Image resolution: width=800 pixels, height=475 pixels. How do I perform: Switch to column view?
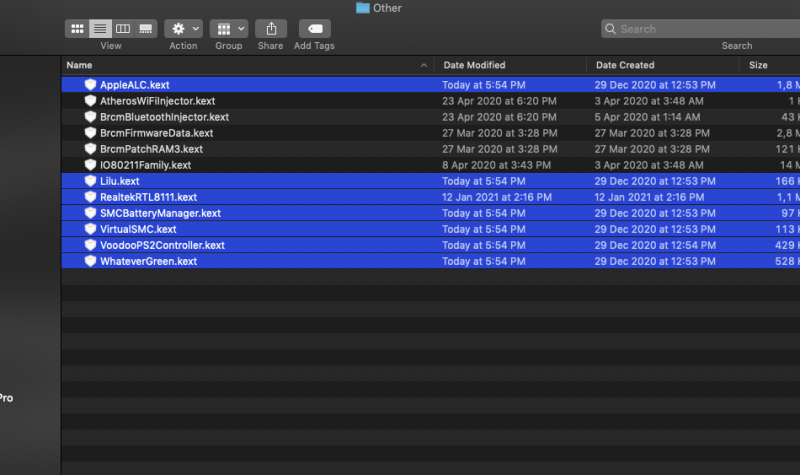pos(123,29)
